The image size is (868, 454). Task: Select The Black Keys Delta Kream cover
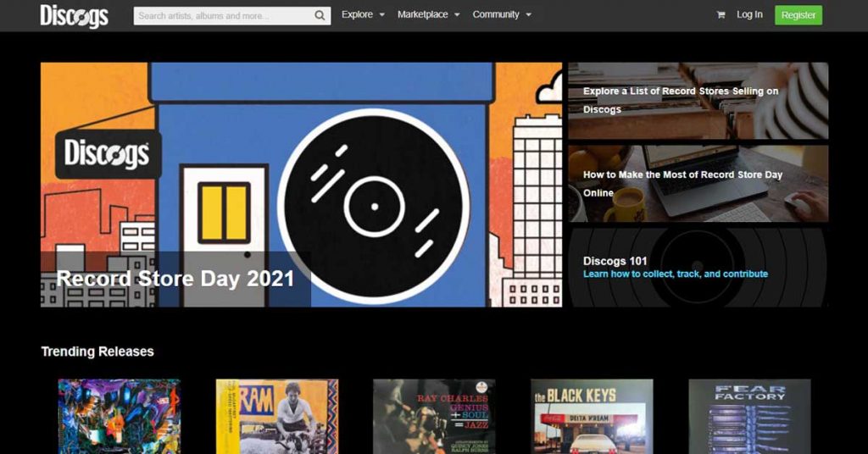click(592, 416)
